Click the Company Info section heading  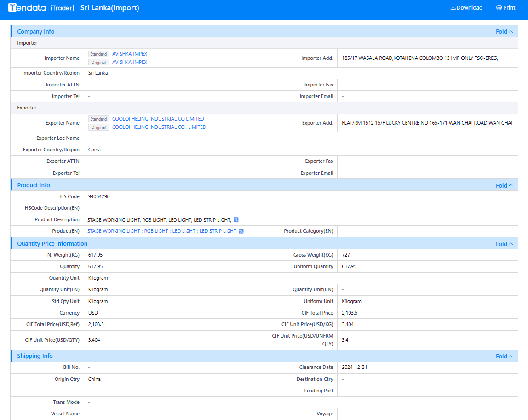click(x=36, y=31)
